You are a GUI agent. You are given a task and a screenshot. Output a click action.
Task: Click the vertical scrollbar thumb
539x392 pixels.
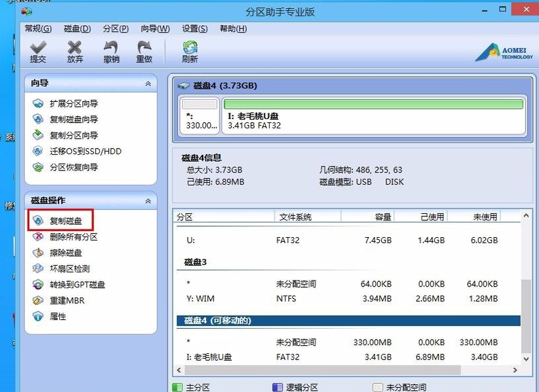526,316
